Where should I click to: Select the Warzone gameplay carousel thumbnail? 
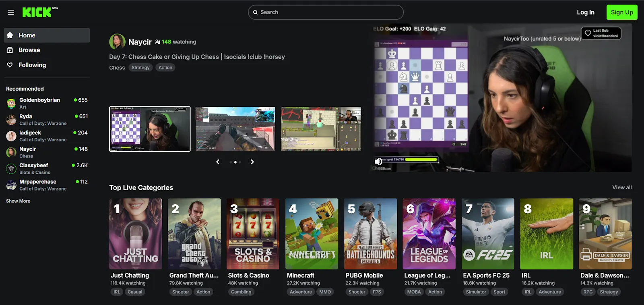[235, 129]
